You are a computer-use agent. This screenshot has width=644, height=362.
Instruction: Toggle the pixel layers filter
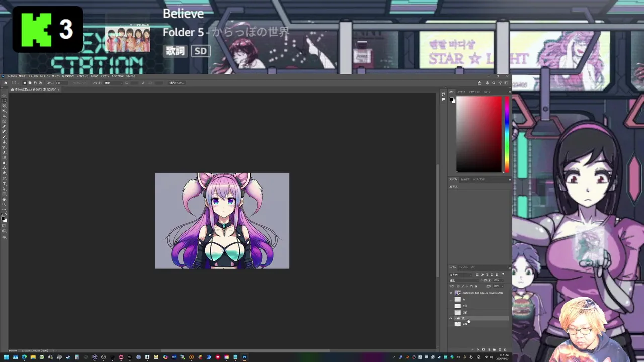pyautogui.click(x=477, y=275)
